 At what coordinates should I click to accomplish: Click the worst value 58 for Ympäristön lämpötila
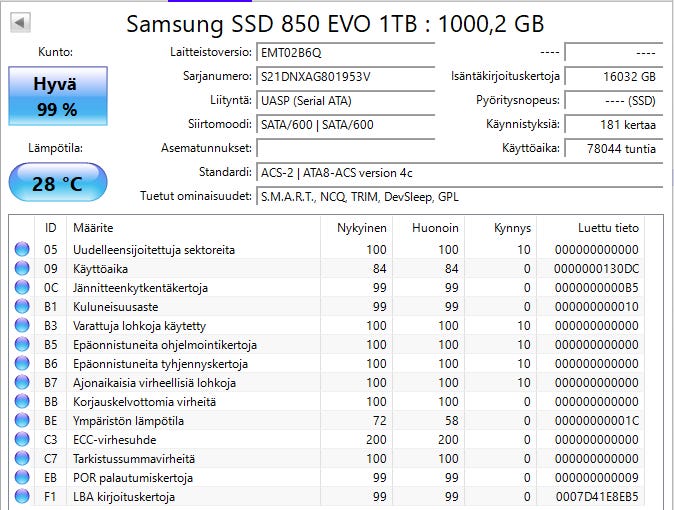(451, 421)
